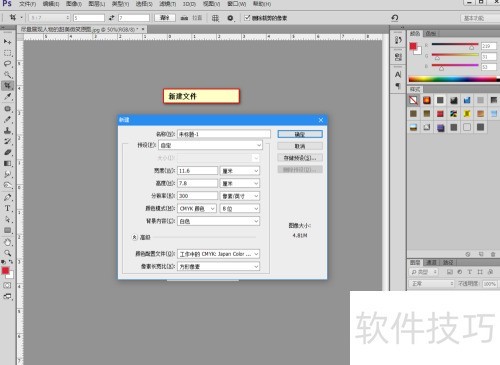Open the Color Profile dropdown
The image size is (500, 365).
click(218, 254)
